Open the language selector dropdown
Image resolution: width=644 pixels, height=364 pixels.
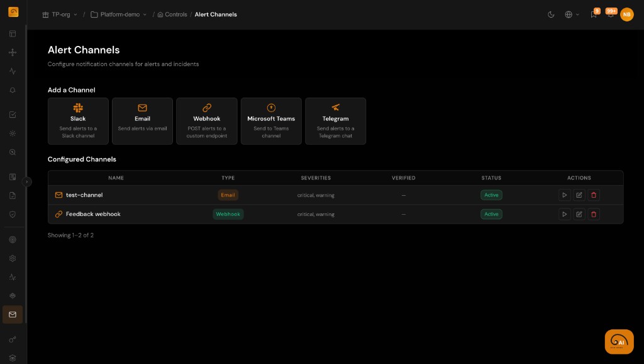(x=570, y=14)
